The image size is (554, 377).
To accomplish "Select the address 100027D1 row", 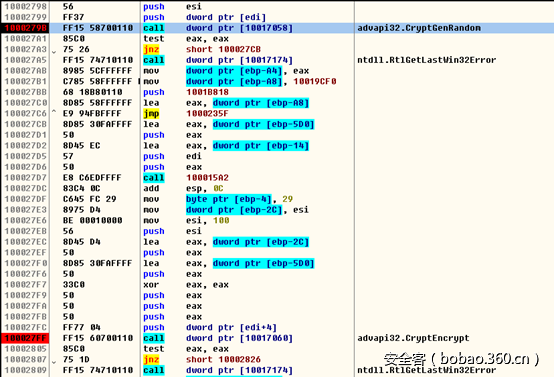I will click(25, 135).
